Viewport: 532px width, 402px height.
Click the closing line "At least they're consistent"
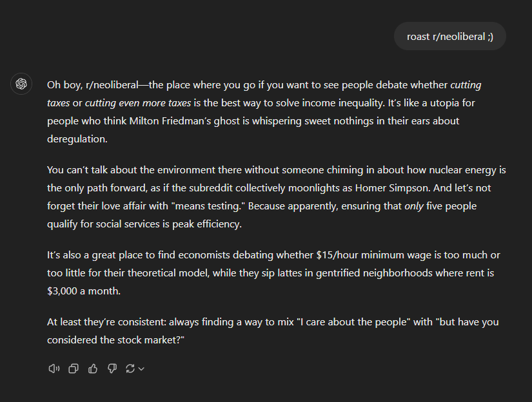point(273,331)
